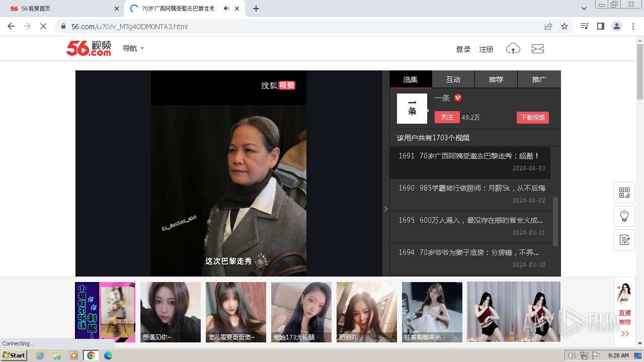Switch to the 推荐 tab

496,79
